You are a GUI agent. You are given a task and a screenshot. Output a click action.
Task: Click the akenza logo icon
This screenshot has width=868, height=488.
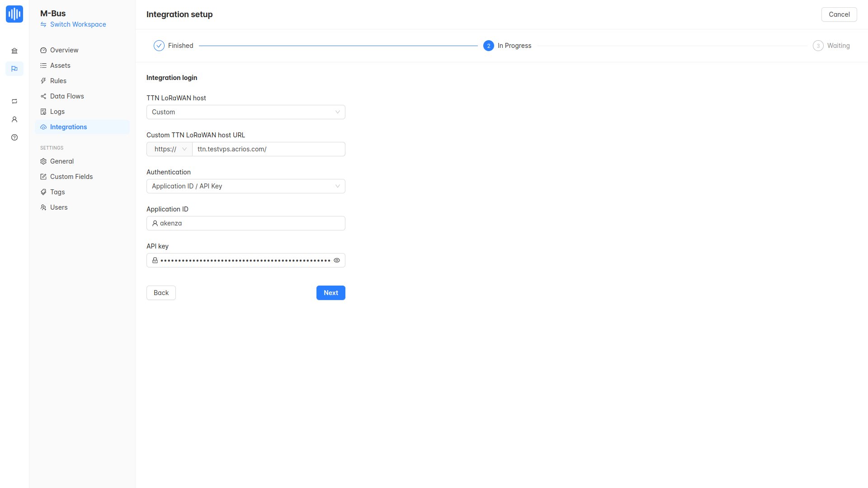(14, 14)
